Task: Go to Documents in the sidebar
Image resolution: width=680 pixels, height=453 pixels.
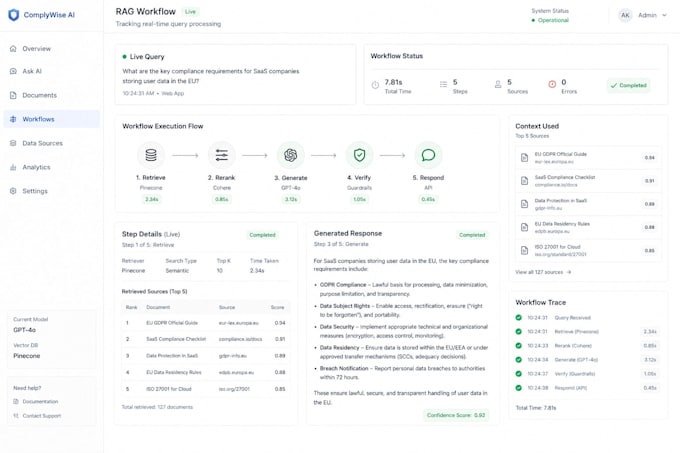Action: click(52, 95)
